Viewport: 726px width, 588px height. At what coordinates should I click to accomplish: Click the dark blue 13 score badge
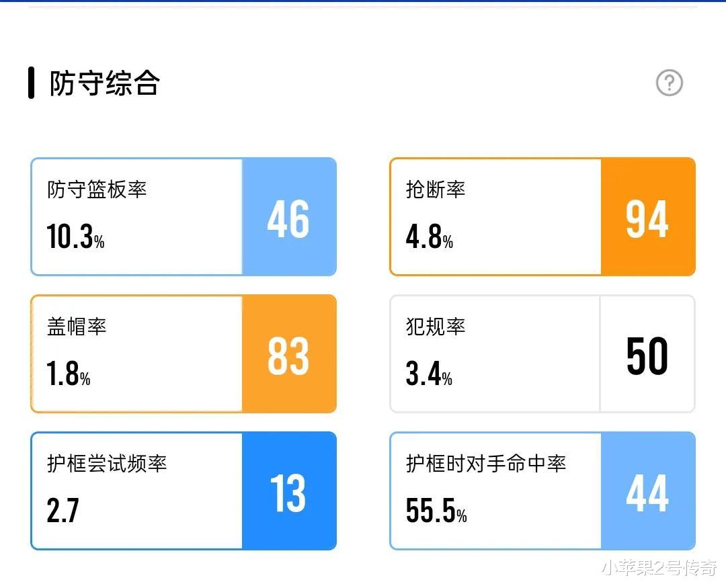click(288, 491)
